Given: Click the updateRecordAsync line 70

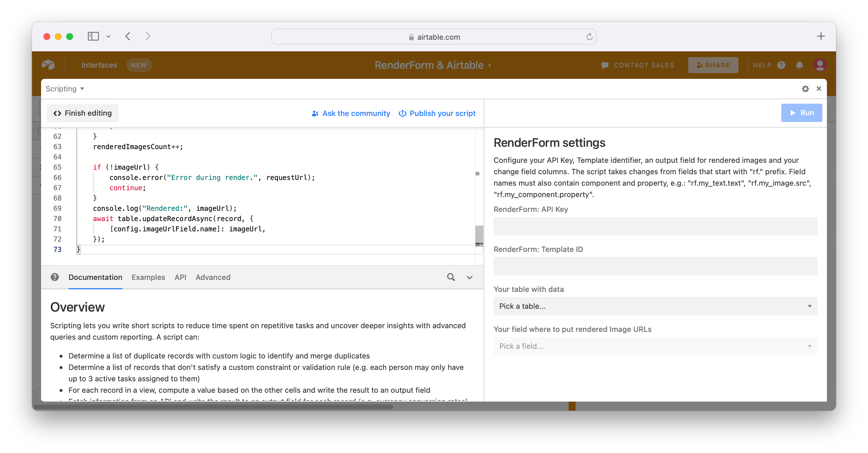Looking at the screenshot, I should click(173, 218).
